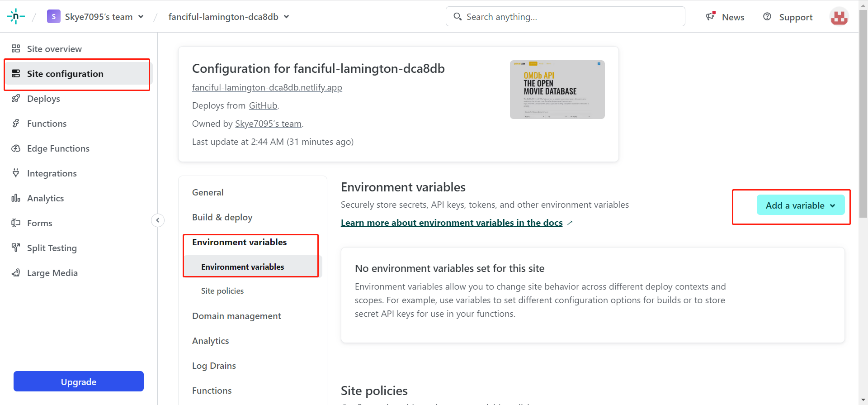Click the News megaphone icon
The image size is (868, 405).
coord(711,16)
